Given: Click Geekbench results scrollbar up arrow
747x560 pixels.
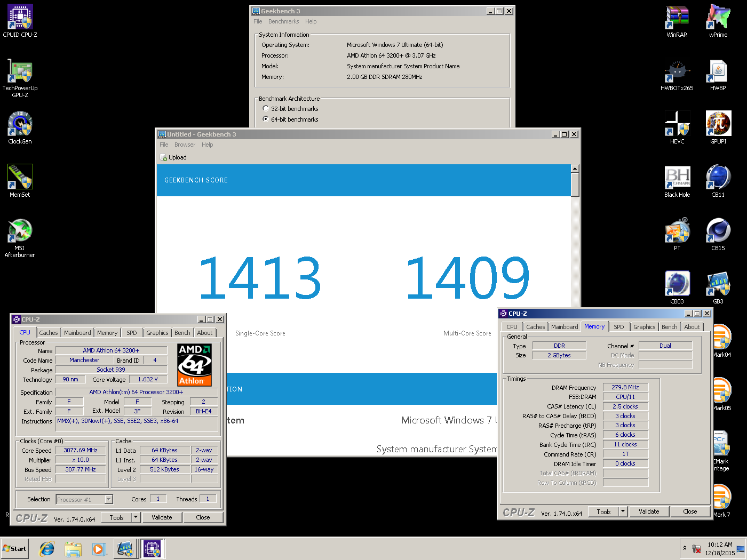Looking at the screenshot, I should pyautogui.click(x=575, y=169).
